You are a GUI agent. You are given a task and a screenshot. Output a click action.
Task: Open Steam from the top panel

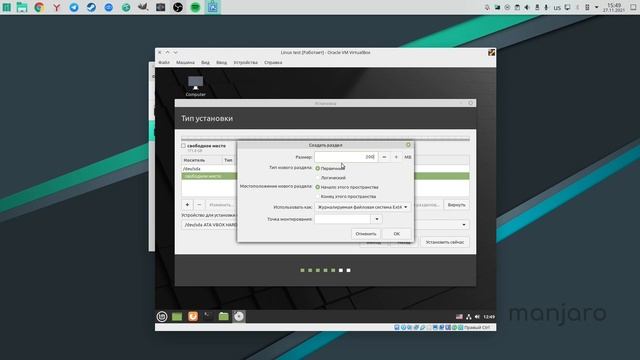[x=91, y=7]
